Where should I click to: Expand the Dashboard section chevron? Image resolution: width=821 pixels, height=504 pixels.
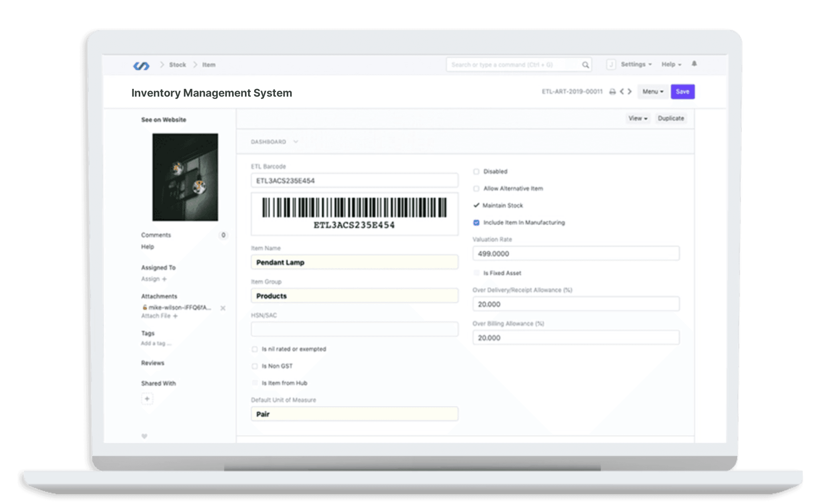pyautogui.click(x=296, y=142)
